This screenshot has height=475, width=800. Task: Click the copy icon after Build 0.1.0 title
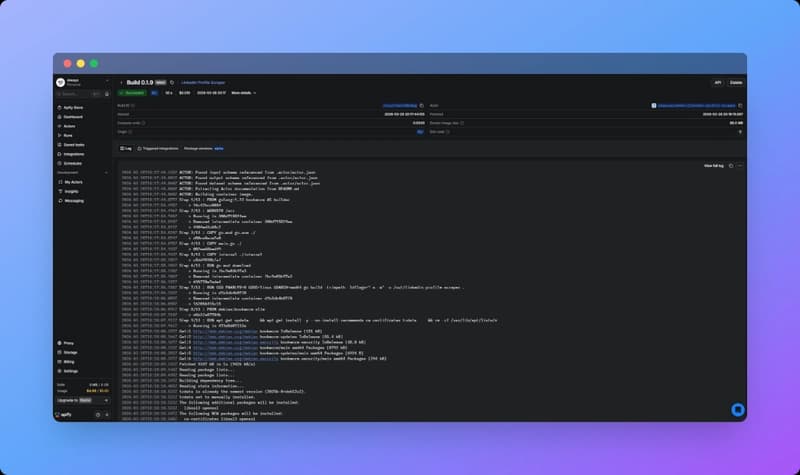(x=172, y=83)
